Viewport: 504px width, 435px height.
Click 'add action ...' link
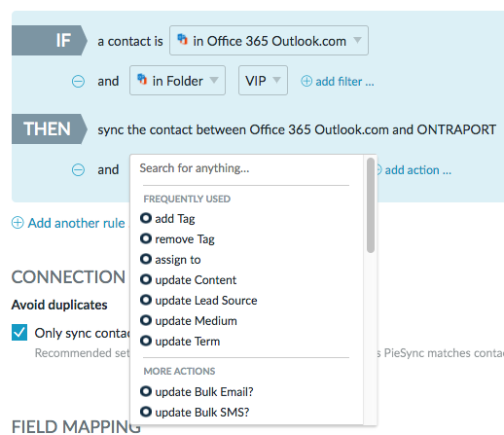[x=417, y=170]
